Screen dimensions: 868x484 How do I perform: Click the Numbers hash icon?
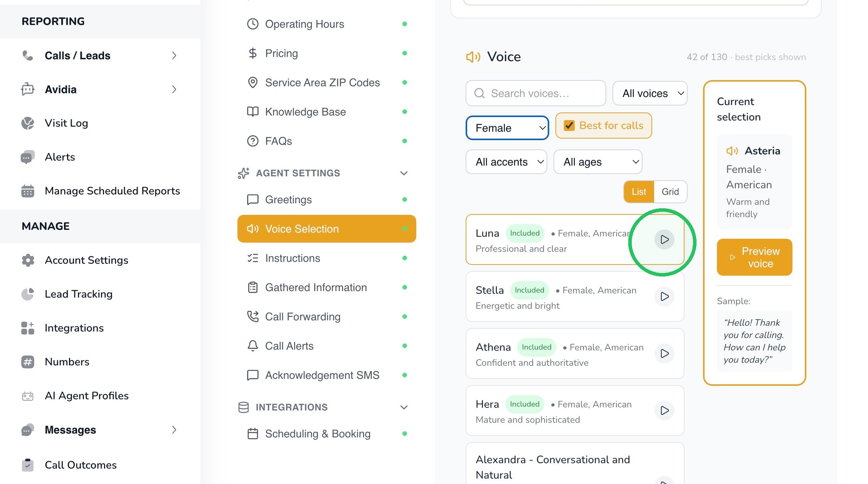pyautogui.click(x=27, y=362)
